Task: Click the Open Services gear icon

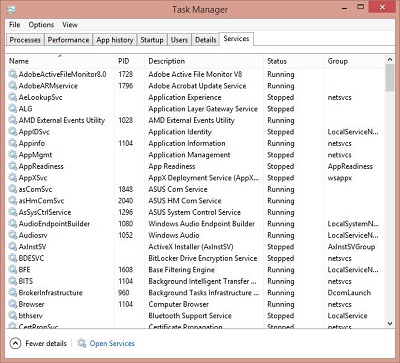Action: pos(82,343)
